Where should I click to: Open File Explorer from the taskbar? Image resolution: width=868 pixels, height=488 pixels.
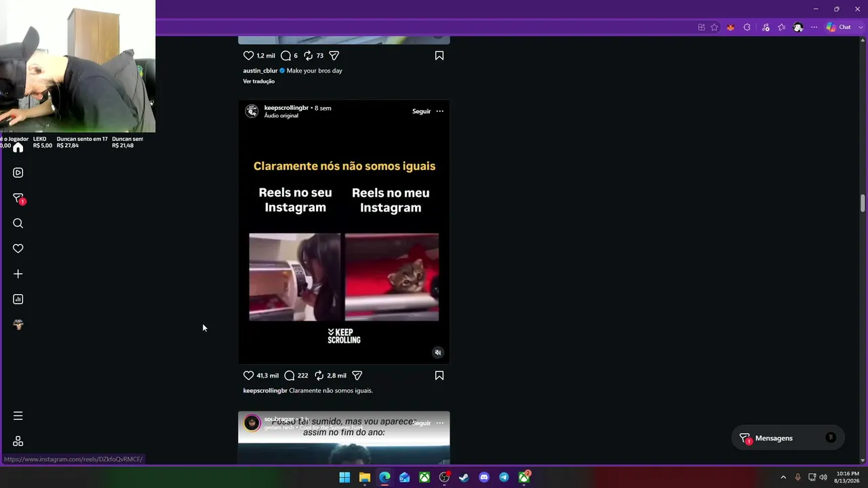pos(365,477)
